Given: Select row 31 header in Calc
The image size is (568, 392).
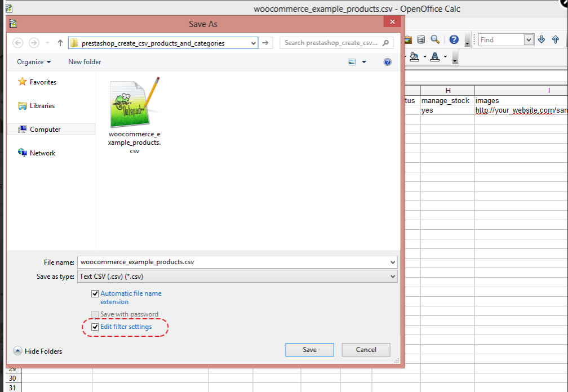Looking at the screenshot, I should pyautogui.click(x=12, y=387).
